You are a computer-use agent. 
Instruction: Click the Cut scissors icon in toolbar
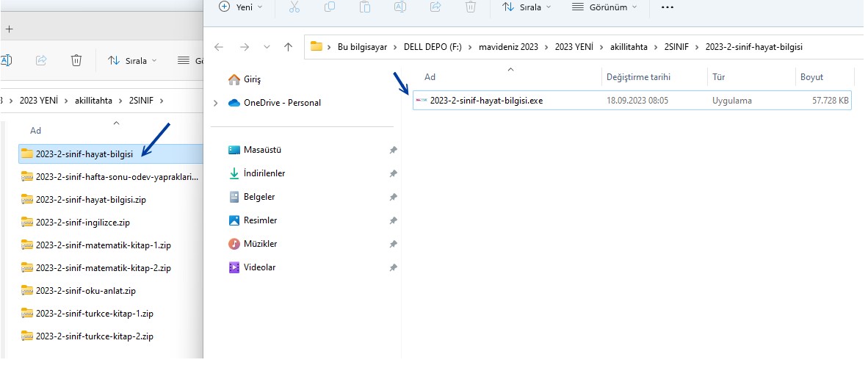tap(294, 7)
